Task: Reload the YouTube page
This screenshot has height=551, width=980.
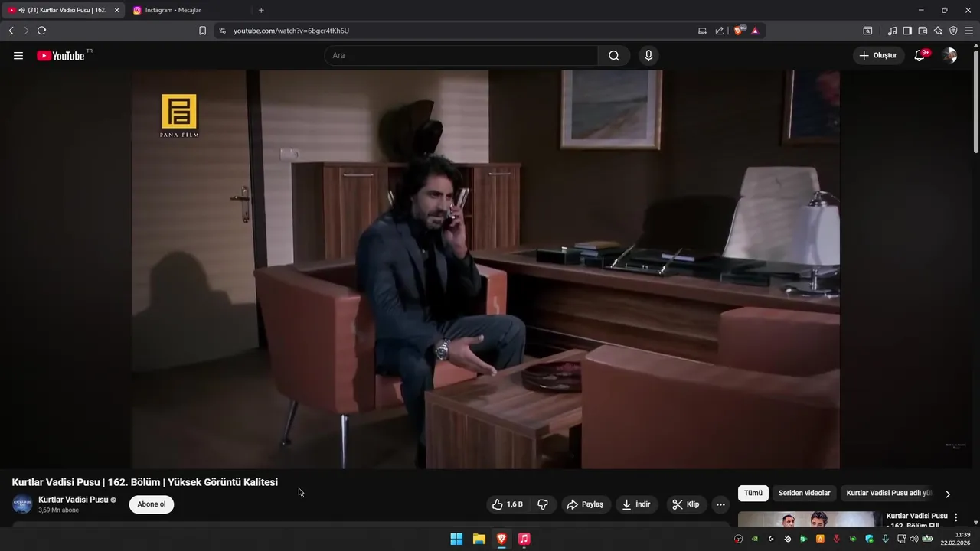Action: (x=41, y=31)
